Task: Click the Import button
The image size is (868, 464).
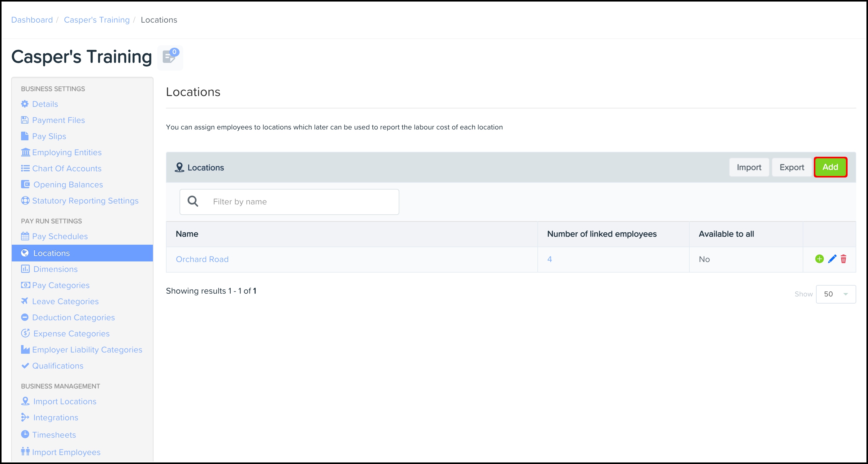Action: 749,167
